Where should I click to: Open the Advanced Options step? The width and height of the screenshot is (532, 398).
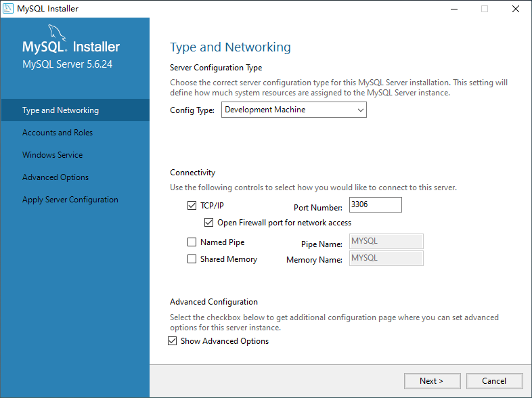pyautogui.click(x=56, y=177)
